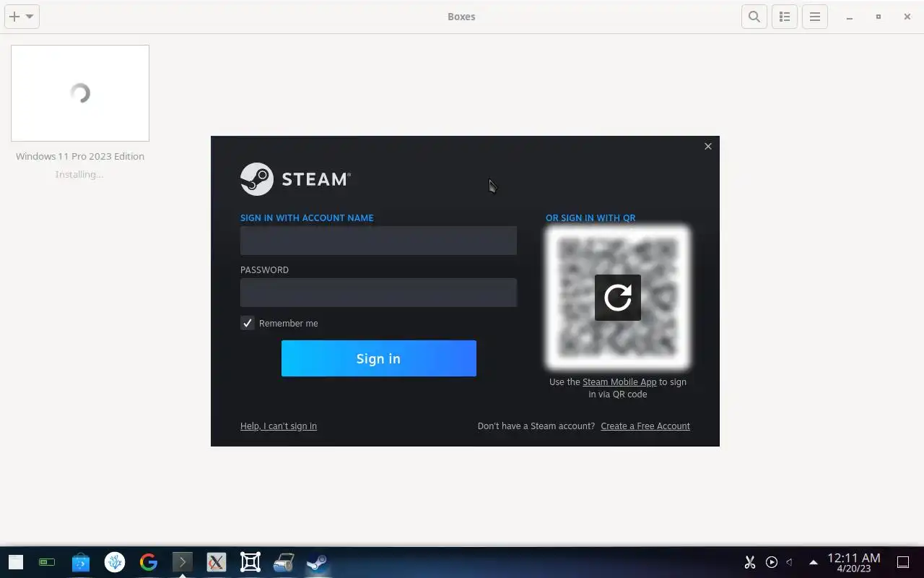The height and width of the screenshot is (578, 924).
Task: Click the Steam logo in the sign-in dialog
Action: coord(295,179)
